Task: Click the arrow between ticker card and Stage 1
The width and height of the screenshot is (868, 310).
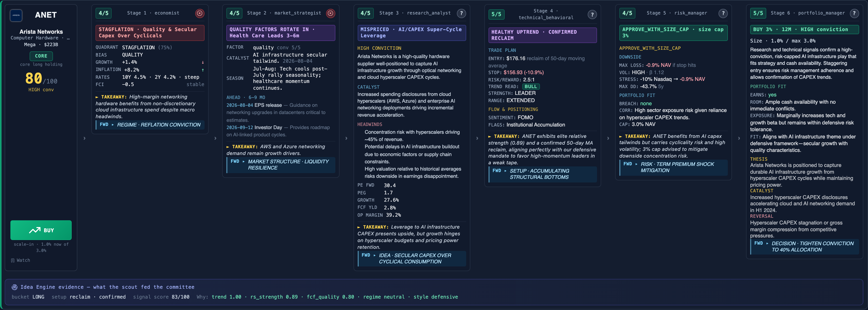Action: (85, 138)
